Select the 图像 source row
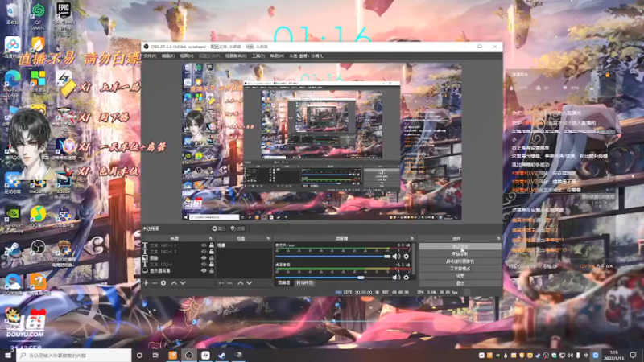 pyautogui.click(x=178, y=258)
